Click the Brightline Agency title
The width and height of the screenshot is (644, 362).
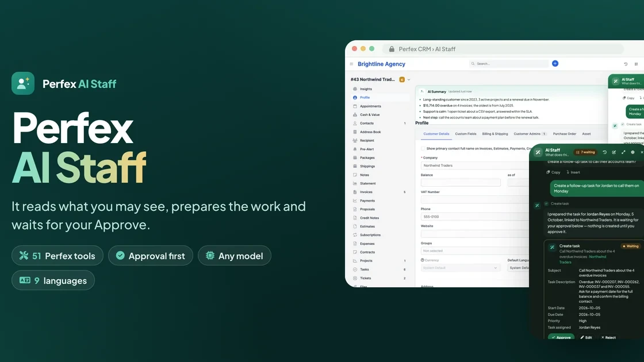coord(381,64)
